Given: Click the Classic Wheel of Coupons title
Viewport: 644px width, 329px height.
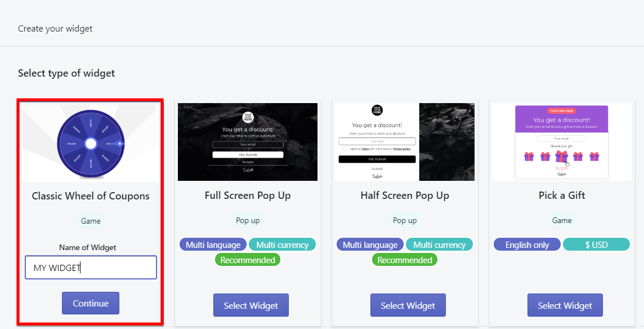Looking at the screenshot, I should 91,196.
